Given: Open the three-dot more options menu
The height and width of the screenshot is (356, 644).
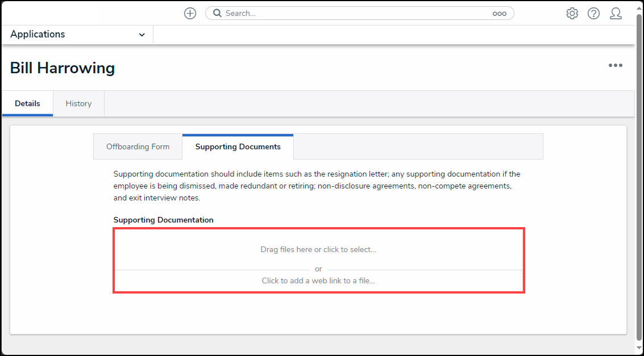Looking at the screenshot, I should click(615, 66).
